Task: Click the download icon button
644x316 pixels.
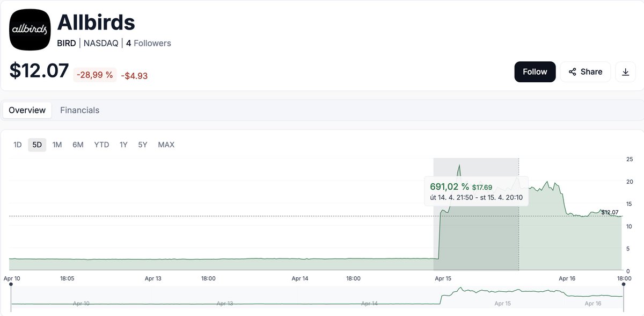Action: coord(625,71)
